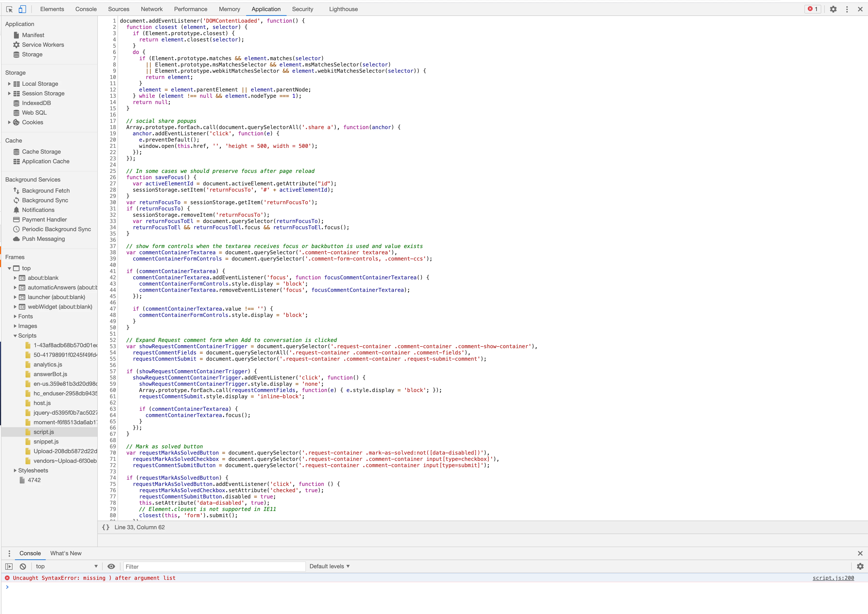The width and height of the screenshot is (868, 614).
Task: Follow the script.js:200 error link
Action: pos(833,578)
